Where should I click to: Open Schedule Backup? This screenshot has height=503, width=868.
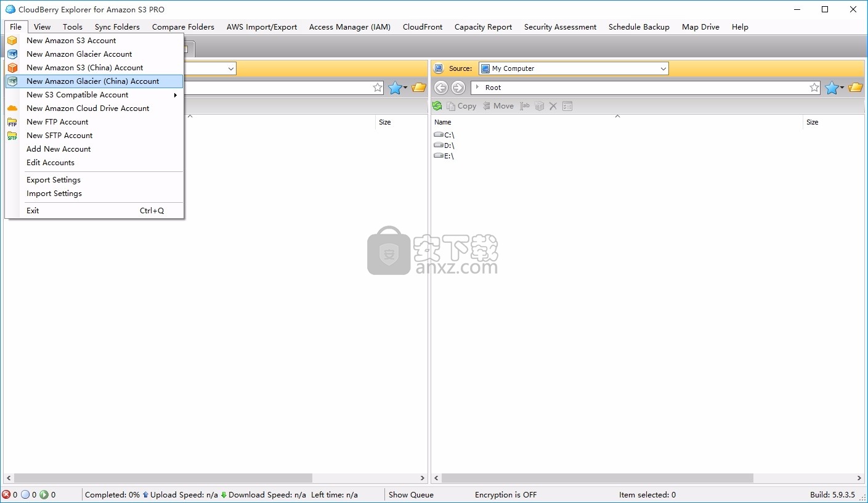coord(639,27)
